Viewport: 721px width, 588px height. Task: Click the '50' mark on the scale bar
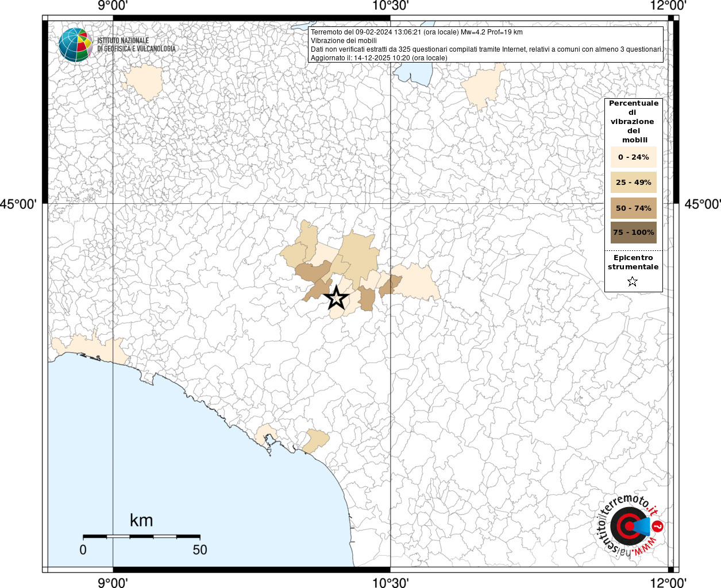[199, 550]
